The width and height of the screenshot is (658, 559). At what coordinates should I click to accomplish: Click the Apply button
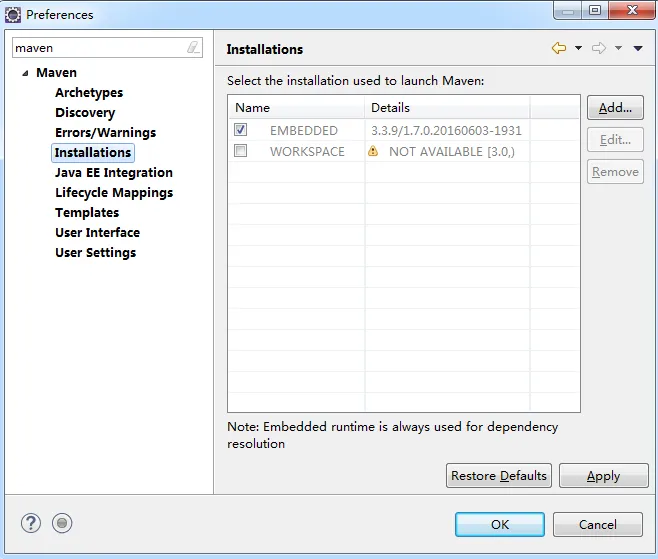pos(603,475)
